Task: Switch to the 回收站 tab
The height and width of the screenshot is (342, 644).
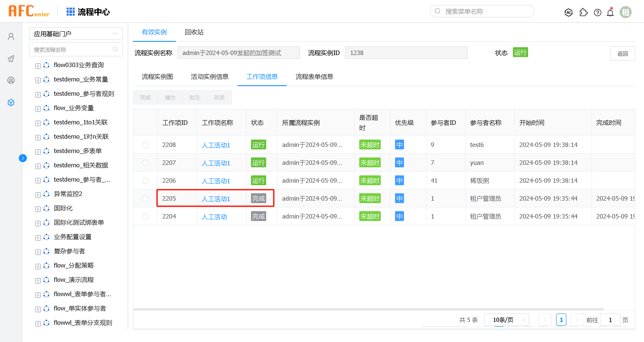Action: coord(194,32)
